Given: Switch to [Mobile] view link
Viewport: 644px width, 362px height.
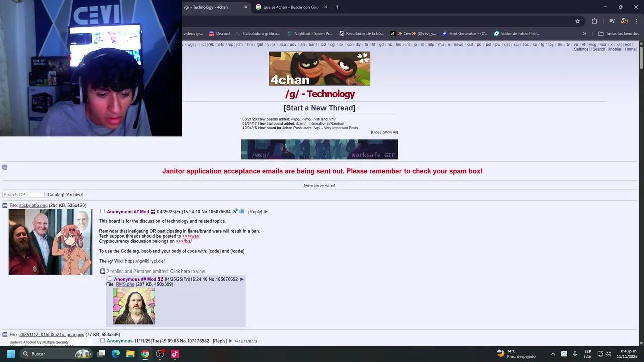Looking at the screenshot, I should tap(615, 49).
